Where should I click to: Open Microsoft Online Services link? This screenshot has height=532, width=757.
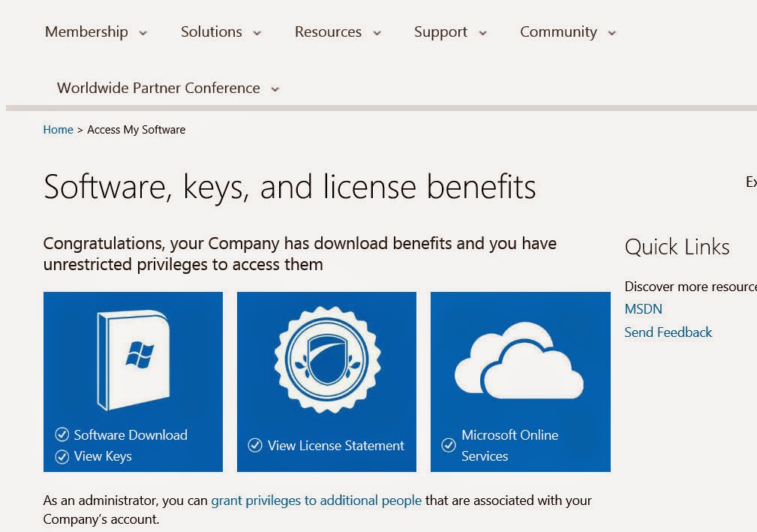click(x=510, y=446)
